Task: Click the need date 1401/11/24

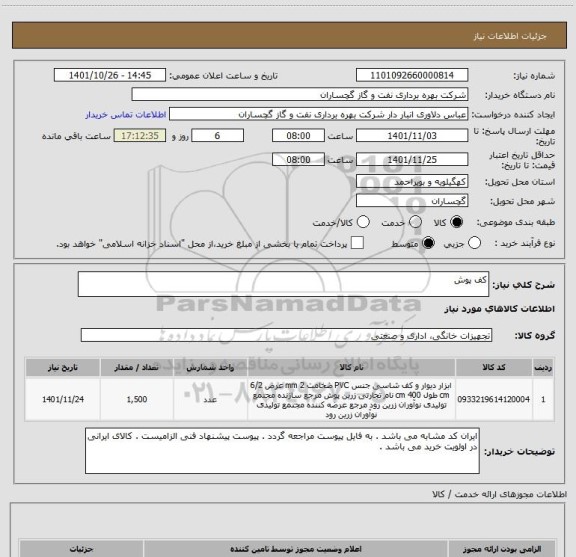Action: point(62,399)
